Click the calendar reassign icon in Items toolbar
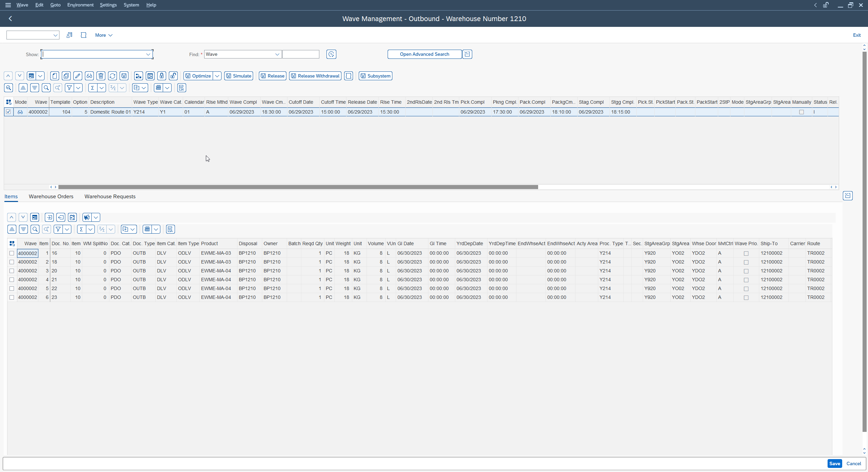 point(72,217)
